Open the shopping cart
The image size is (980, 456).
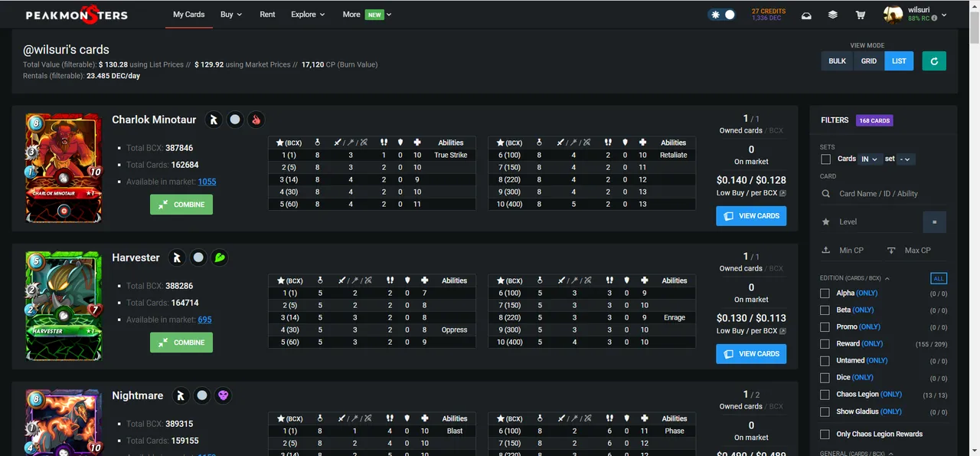click(861, 15)
